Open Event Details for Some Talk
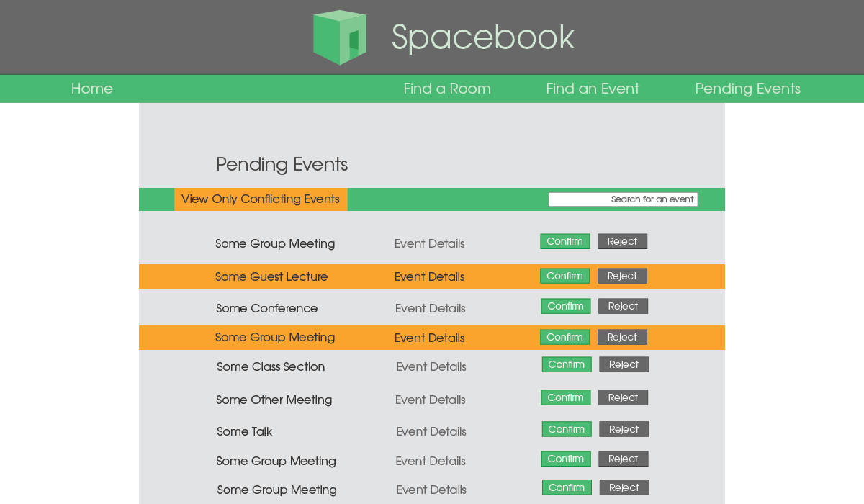The height and width of the screenshot is (504, 864). coord(431,431)
